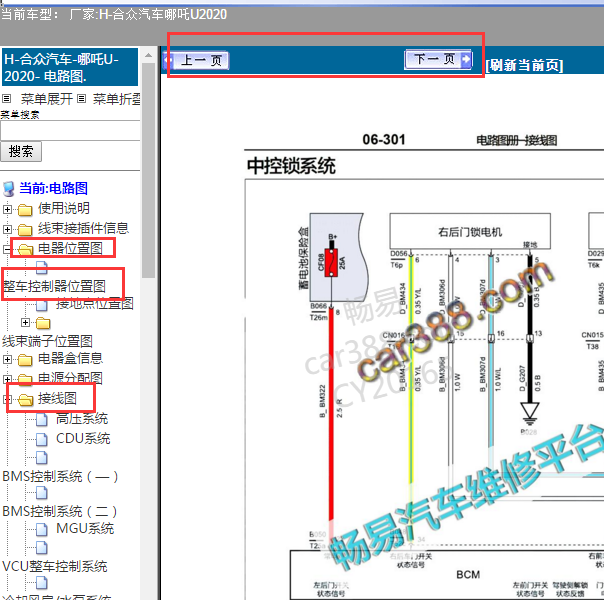Expand the 线束端子位置图 folder
The image size is (604, 600).
click(25, 322)
